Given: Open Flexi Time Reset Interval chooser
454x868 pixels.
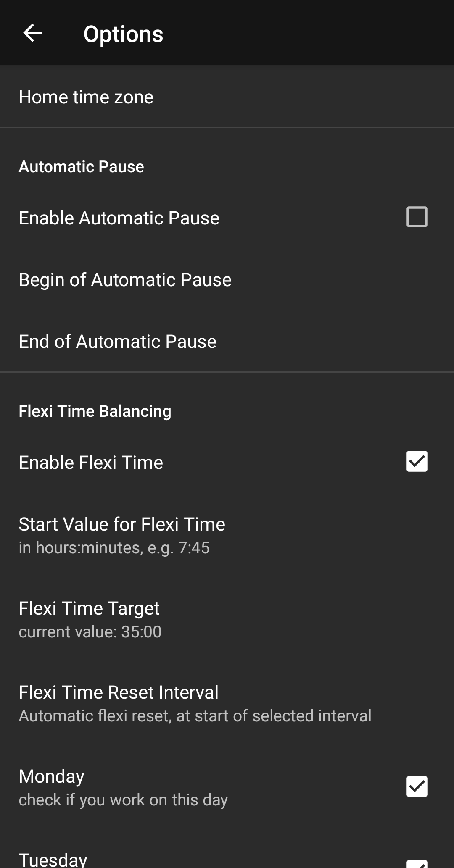Looking at the screenshot, I should (x=119, y=692).
